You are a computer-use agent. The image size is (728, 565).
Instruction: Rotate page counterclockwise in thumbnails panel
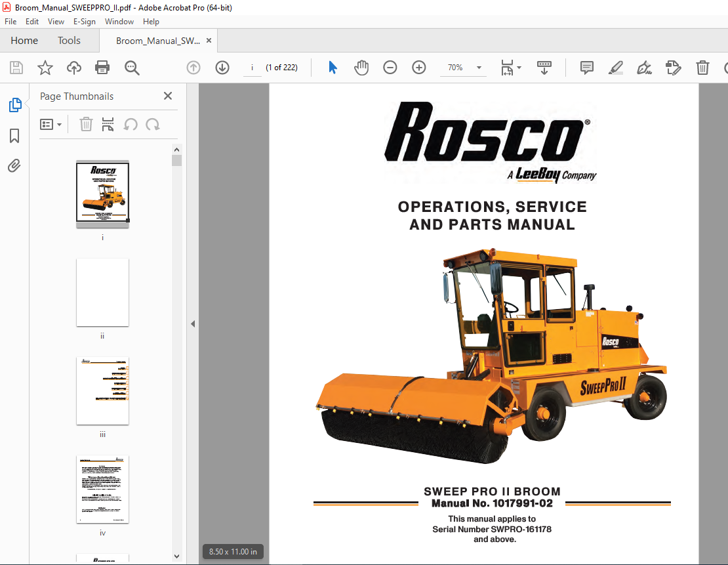click(x=131, y=125)
